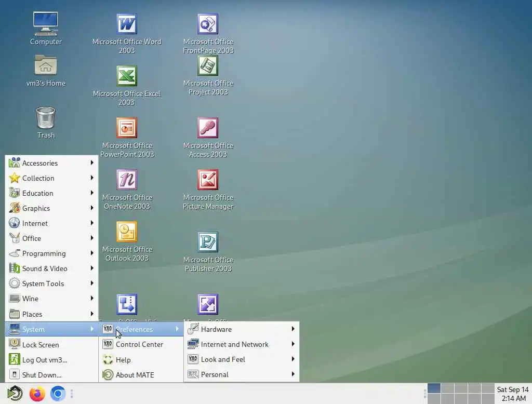Select the purple crossed-arrows desktop icon
Viewport: 532px width, 404px height.
click(x=208, y=304)
